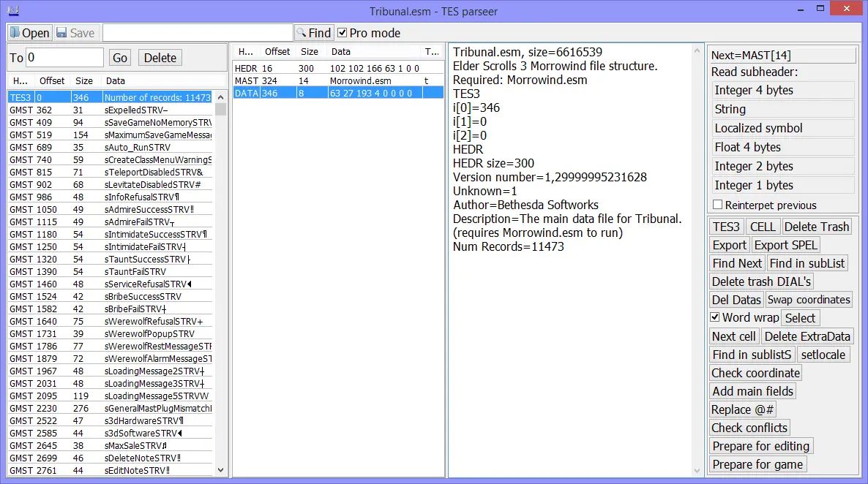Screen dimensions: 868x484
Task: Read subheader as Integer 4 bytes
Action: [x=783, y=90]
